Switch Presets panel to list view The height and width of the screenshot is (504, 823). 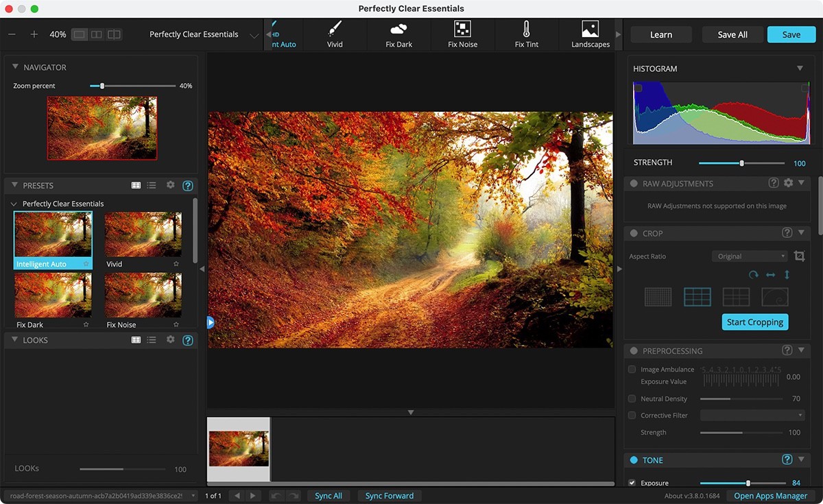(x=152, y=185)
